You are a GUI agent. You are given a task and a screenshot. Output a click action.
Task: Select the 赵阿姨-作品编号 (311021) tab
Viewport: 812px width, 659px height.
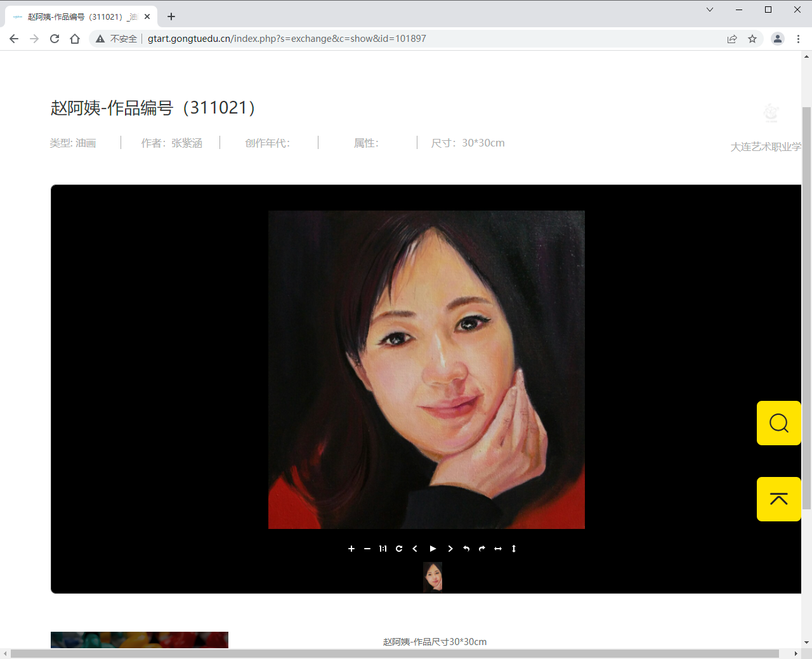click(81, 16)
